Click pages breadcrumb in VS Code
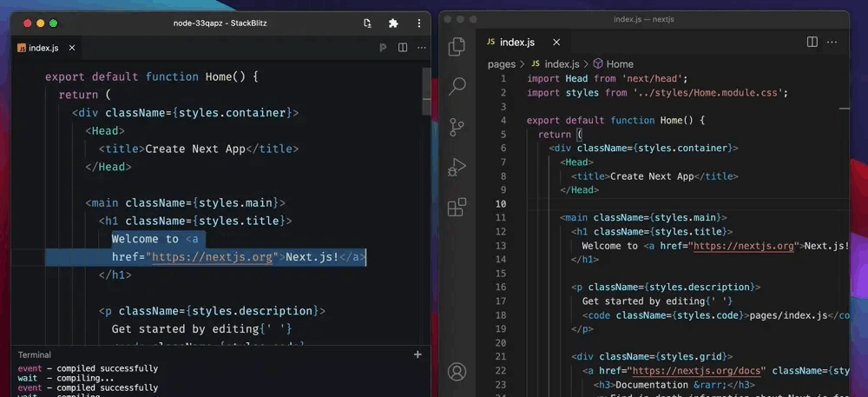This screenshot has width=868, height=397. pos(502,64)
